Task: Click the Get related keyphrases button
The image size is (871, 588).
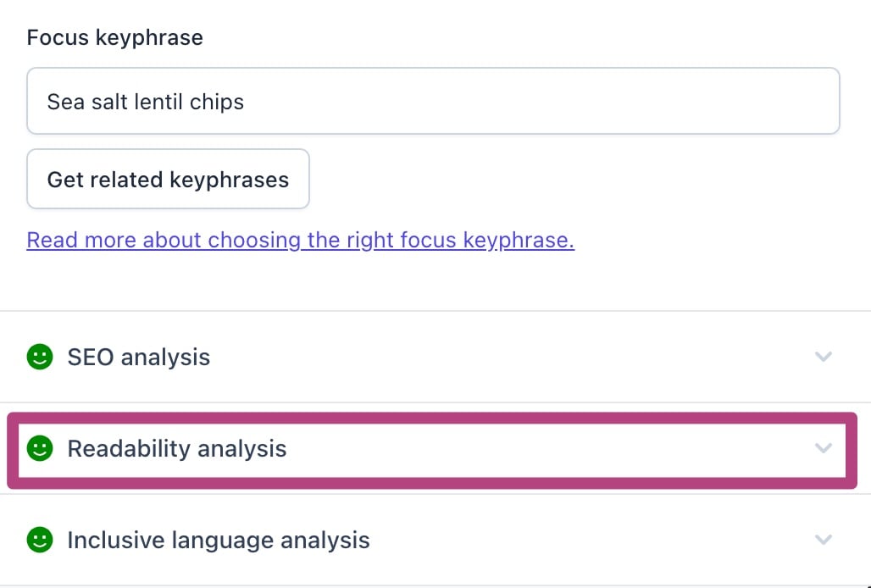Action: [168, 179]
